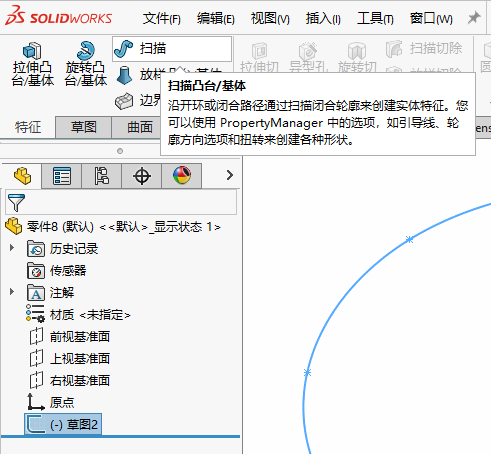Screen dimensions: 491x454
Task: Expand more manager tabs with arrow
Action: pyautogui.click(x=229, y=175)
